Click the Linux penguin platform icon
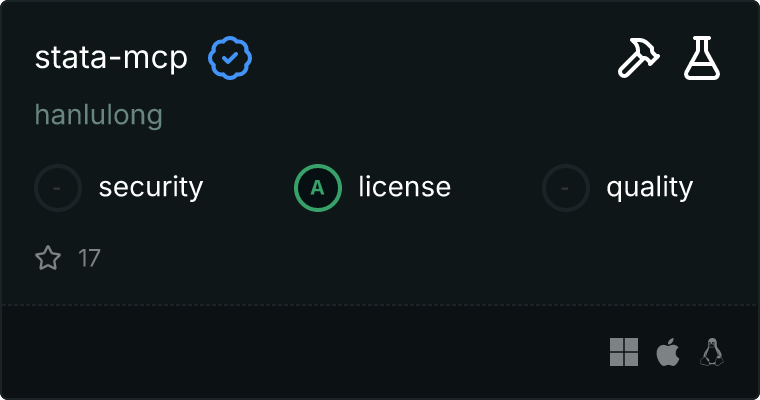 (712, 352)
